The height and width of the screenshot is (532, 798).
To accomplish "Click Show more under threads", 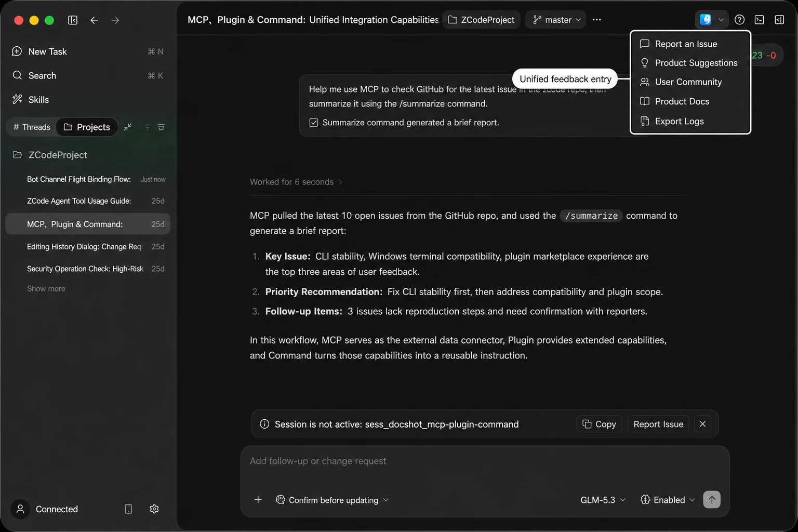I will (46, 289).
